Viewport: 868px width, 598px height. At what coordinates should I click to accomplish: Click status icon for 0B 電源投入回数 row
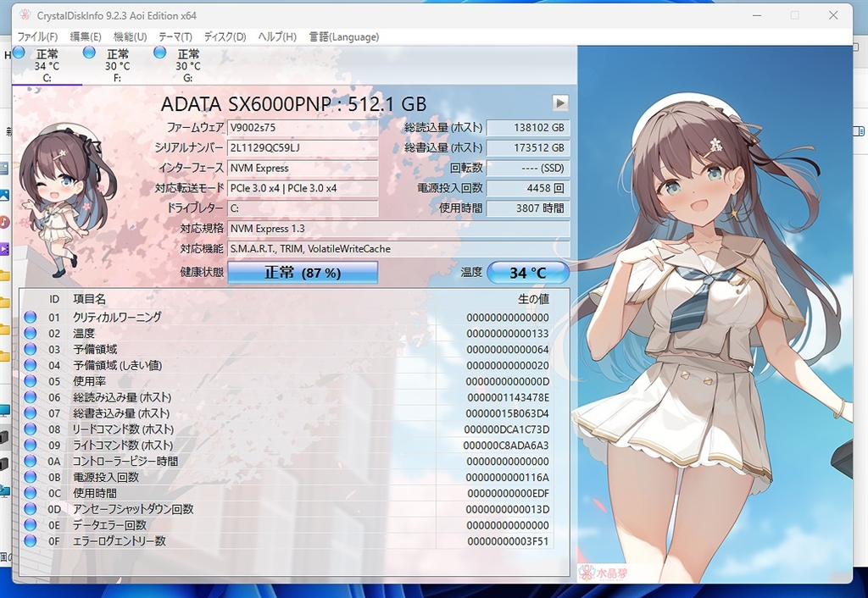(x=31, y=477)
